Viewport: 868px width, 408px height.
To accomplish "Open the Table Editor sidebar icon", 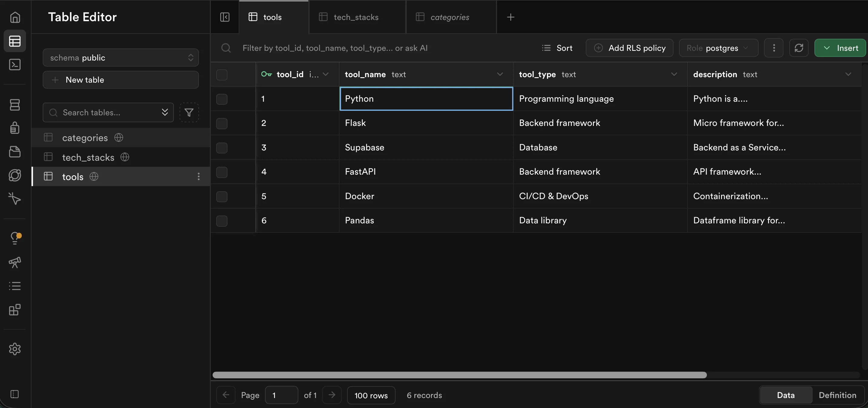I will [15, 41].
